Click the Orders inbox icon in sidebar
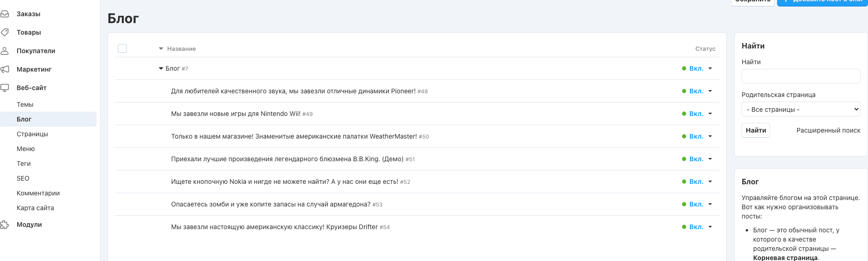Image resolution: width=868 pixels, height=261 pixels. [5, 14]
